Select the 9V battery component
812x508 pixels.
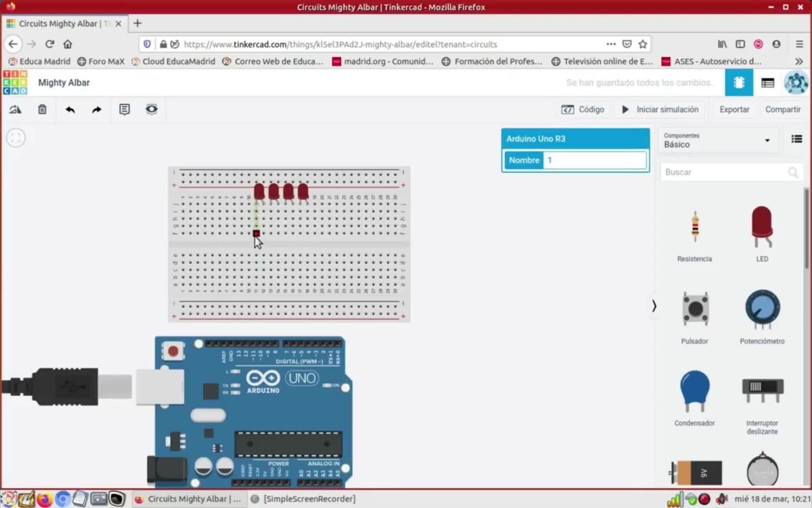point(696,472)
